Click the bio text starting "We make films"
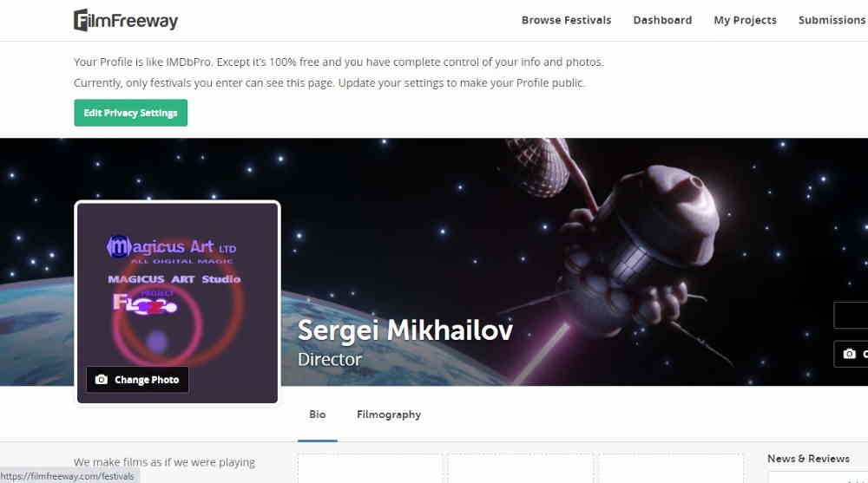This screenshot has height=483, width=868. [164, 462]
